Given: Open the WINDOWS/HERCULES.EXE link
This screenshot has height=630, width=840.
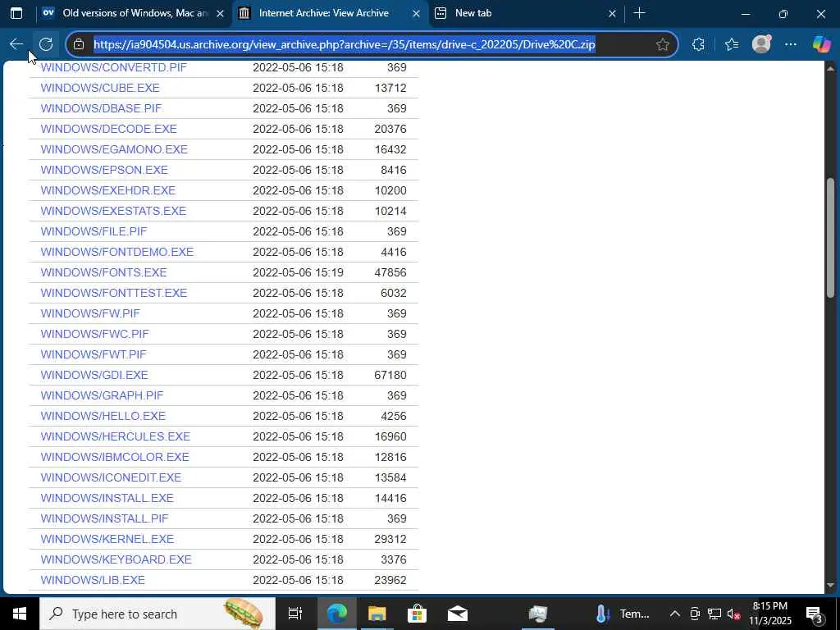Looking at the screenshot, I should coord(116,436).
